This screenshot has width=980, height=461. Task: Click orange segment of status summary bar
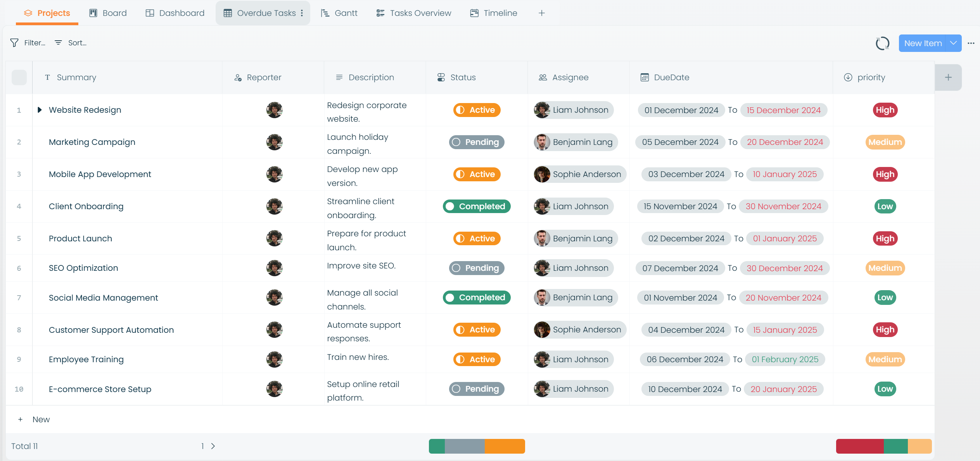tap(505, 446)
